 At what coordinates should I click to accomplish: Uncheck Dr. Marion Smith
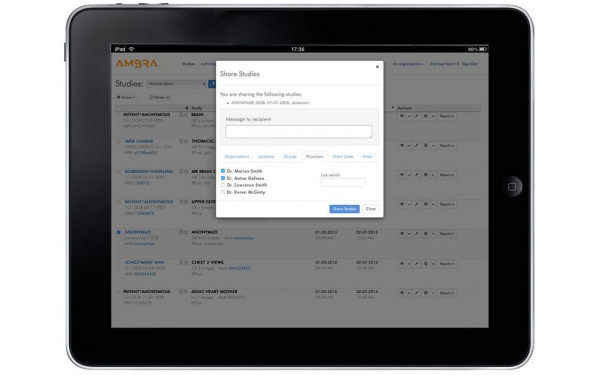coord(223,171)
